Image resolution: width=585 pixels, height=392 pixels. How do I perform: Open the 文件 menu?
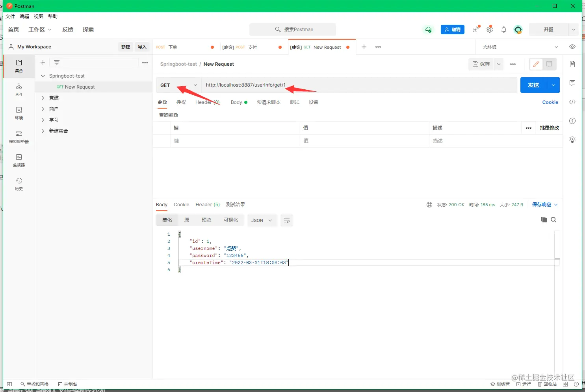pyautogui.click(x=10, y=17)
